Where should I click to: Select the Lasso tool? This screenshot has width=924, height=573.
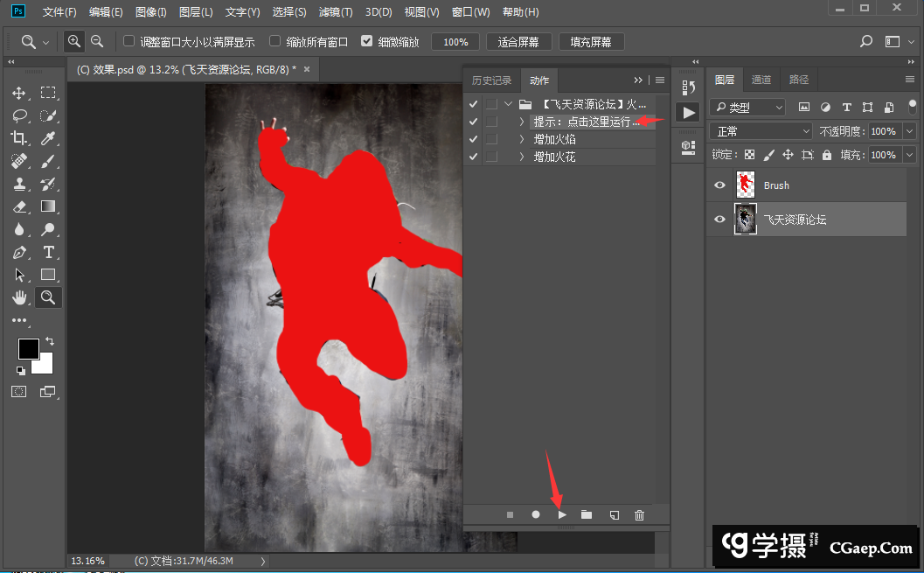click(19, 115)
